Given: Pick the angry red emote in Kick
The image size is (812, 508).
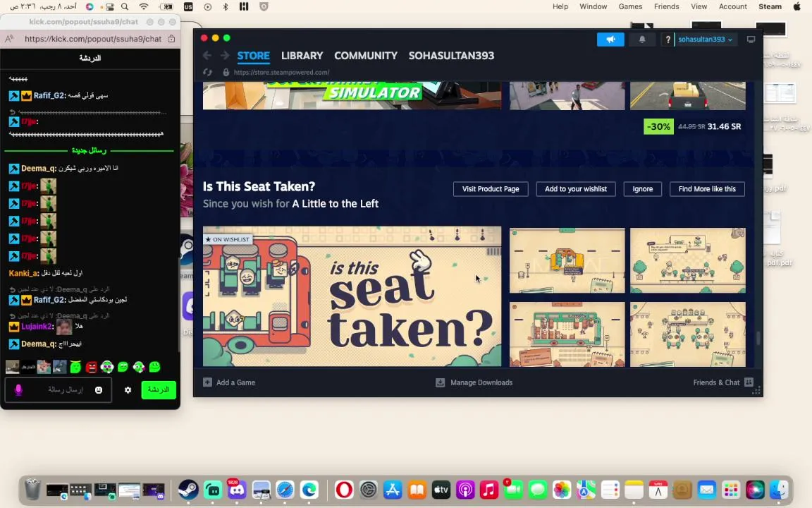Looking at the screenshot, I should click(91, 367).
